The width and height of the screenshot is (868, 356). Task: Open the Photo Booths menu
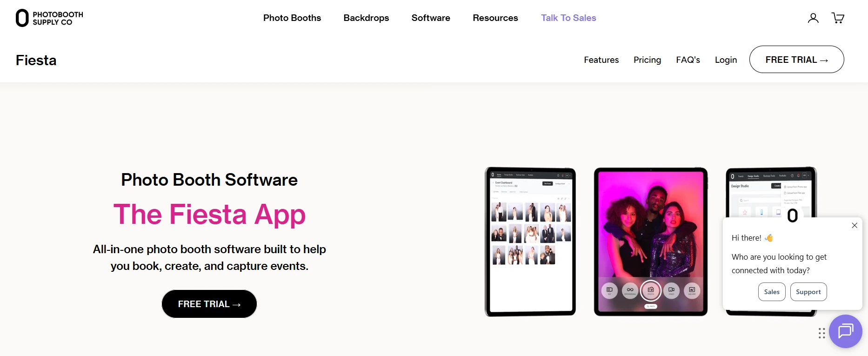click(x=292, y=18)
